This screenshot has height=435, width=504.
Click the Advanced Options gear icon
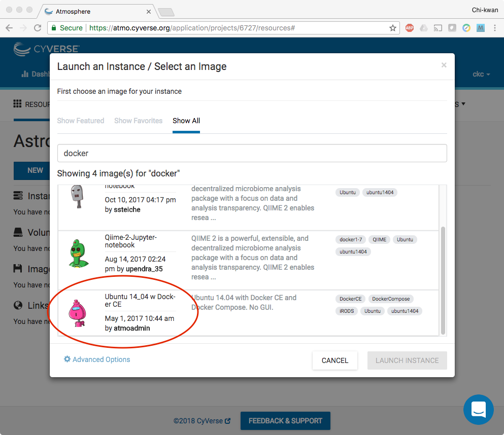coord(67,359)
